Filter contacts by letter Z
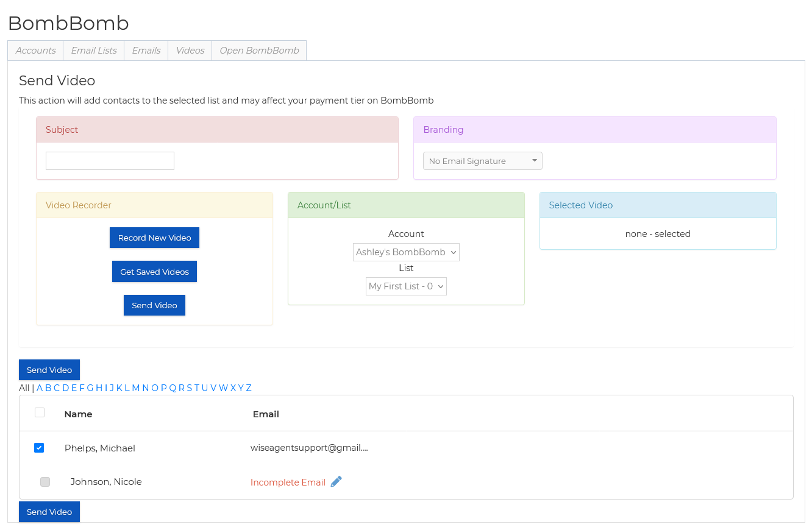 pyautogui.click(x=249, y=388)
